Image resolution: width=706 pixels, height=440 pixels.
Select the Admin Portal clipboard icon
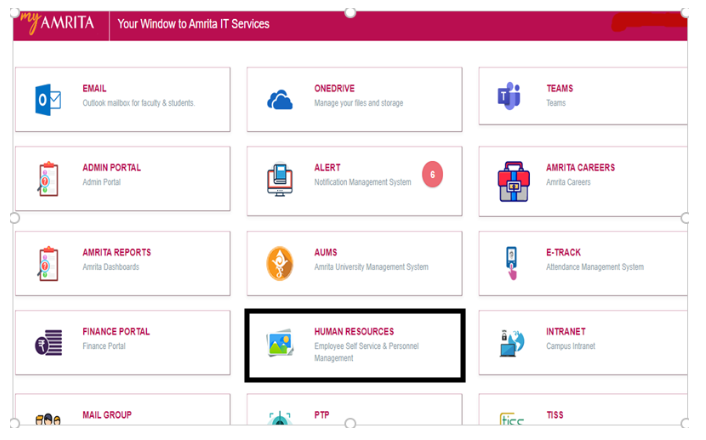click(48, 179)
